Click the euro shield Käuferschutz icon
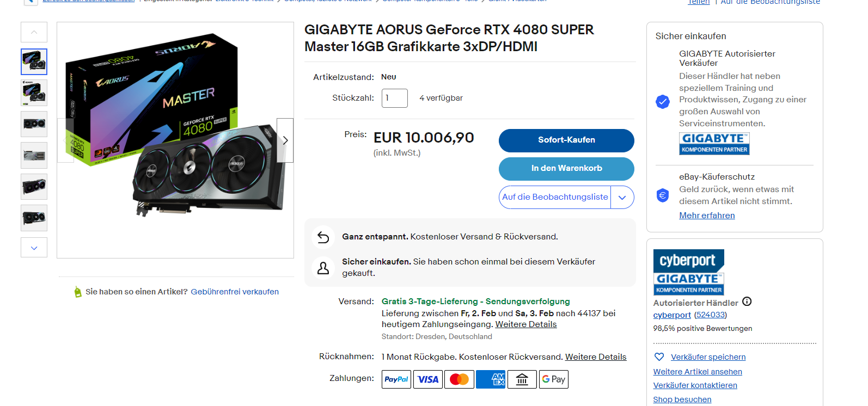Image resolution: width=868 pixels, height=406 pixels. (663, 195)
